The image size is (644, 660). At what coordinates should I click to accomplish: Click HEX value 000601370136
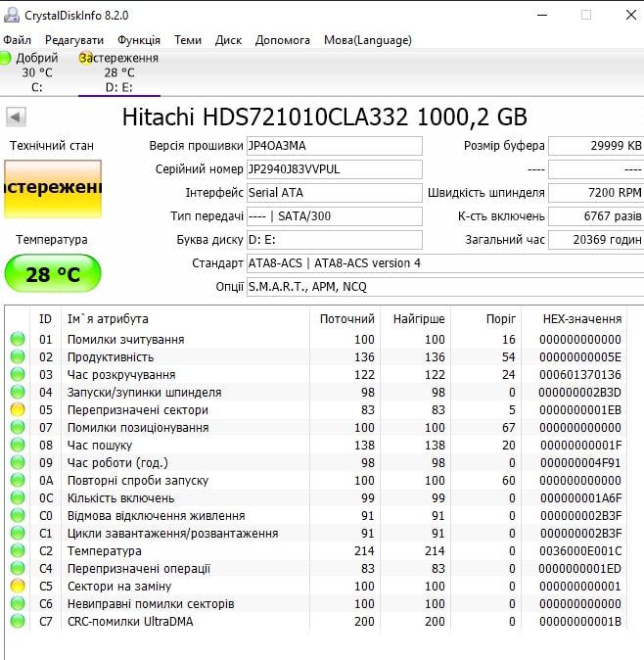click(x=580, y=375)
